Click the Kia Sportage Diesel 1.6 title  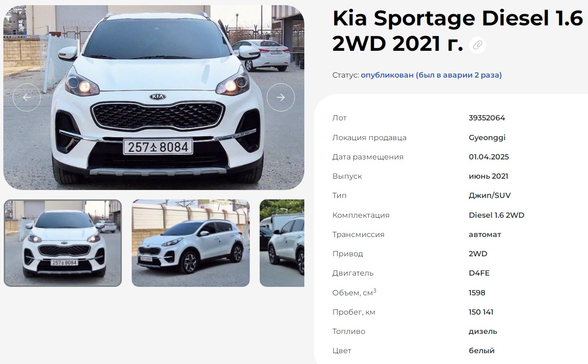tap(457, 31)
